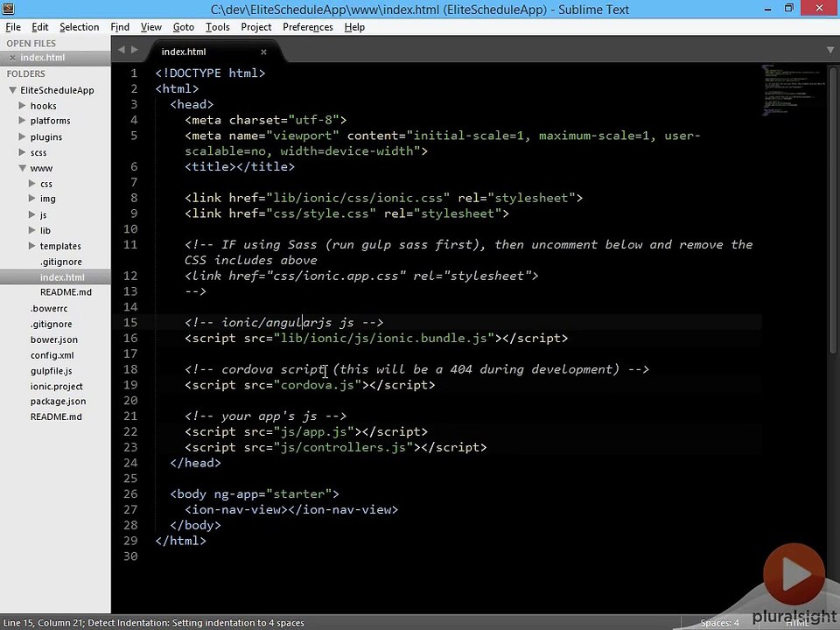
Task: Open the Preferences menu
Action: coord(308,27)
